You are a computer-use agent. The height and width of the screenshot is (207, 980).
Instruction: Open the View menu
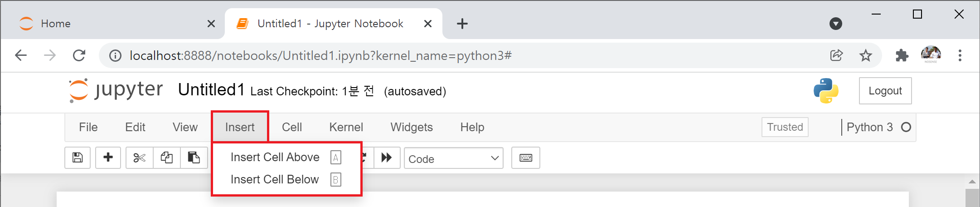pyautogui.click(x=185, y=127)
